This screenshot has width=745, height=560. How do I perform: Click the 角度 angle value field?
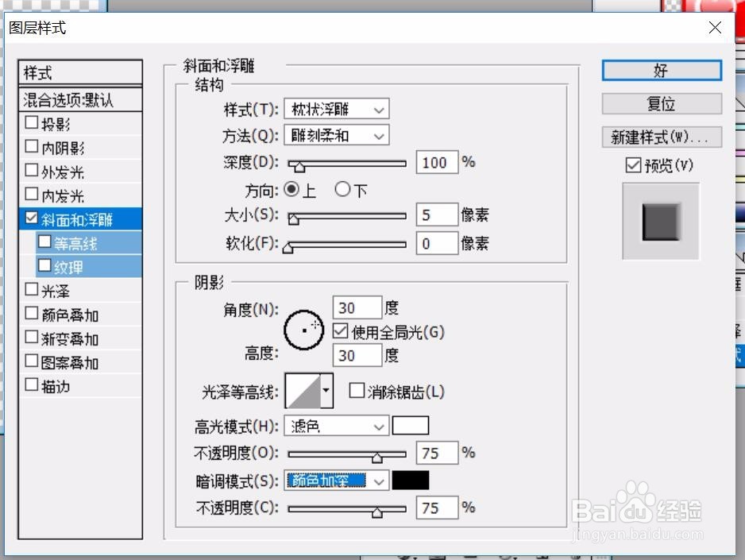coord(357,307)
